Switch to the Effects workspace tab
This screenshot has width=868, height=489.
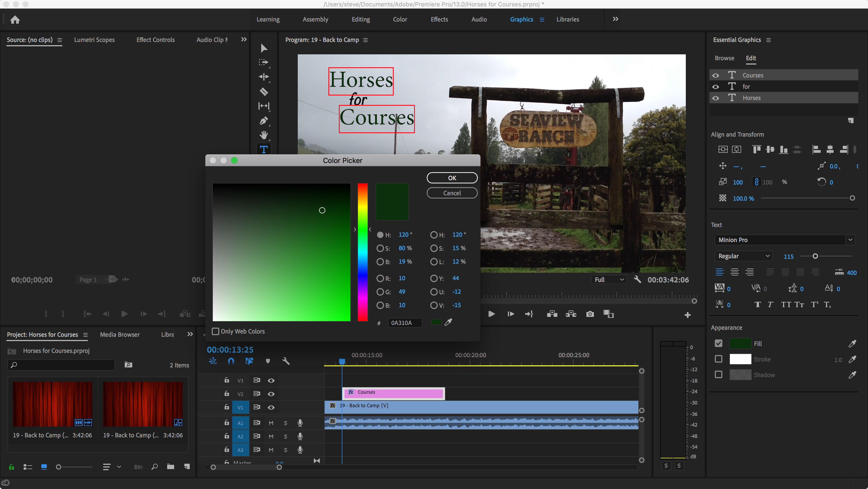pyautogui.click(x=439, y=19)
